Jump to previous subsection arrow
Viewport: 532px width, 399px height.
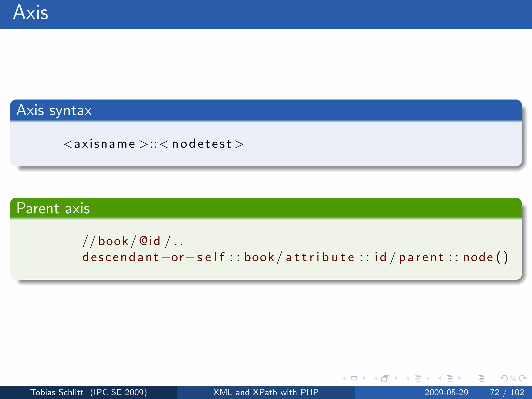click(408, 378)
